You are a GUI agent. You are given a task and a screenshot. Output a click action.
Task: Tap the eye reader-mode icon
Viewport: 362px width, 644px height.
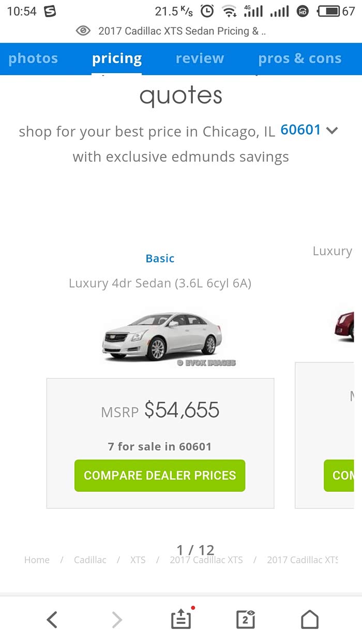83,31
